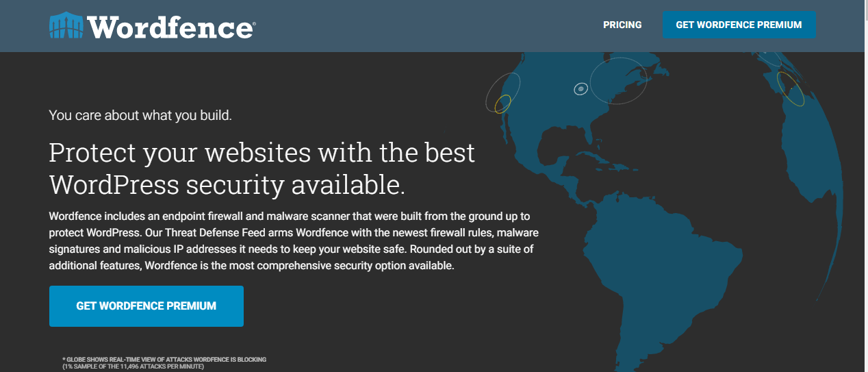Click the 'Globe shows real-time view' footnote
868x372 pixels.
click(x=164, y=359)
